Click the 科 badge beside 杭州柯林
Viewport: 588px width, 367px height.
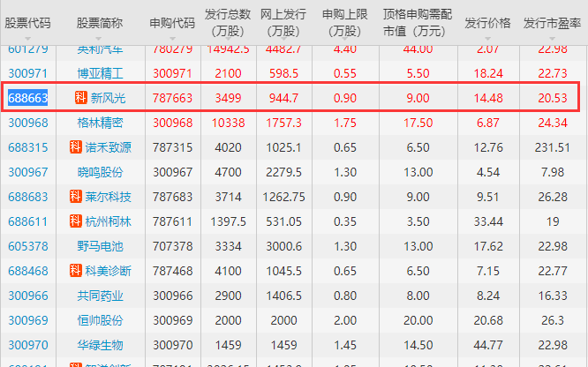[x=75, y=221]
